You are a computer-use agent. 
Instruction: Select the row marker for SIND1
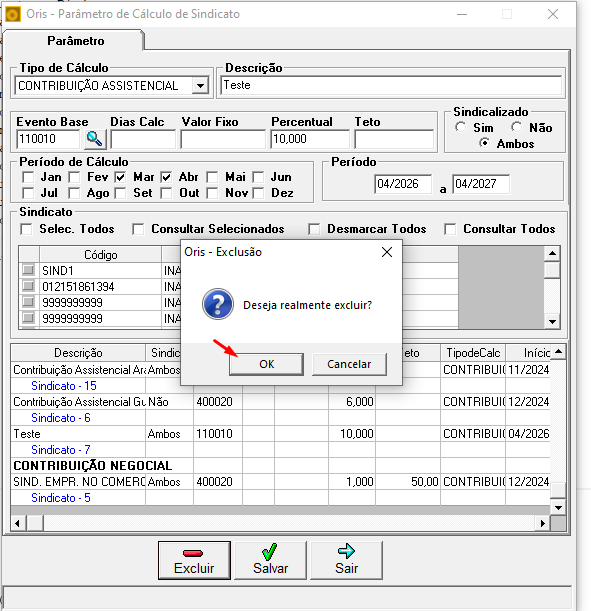(28, 270)
